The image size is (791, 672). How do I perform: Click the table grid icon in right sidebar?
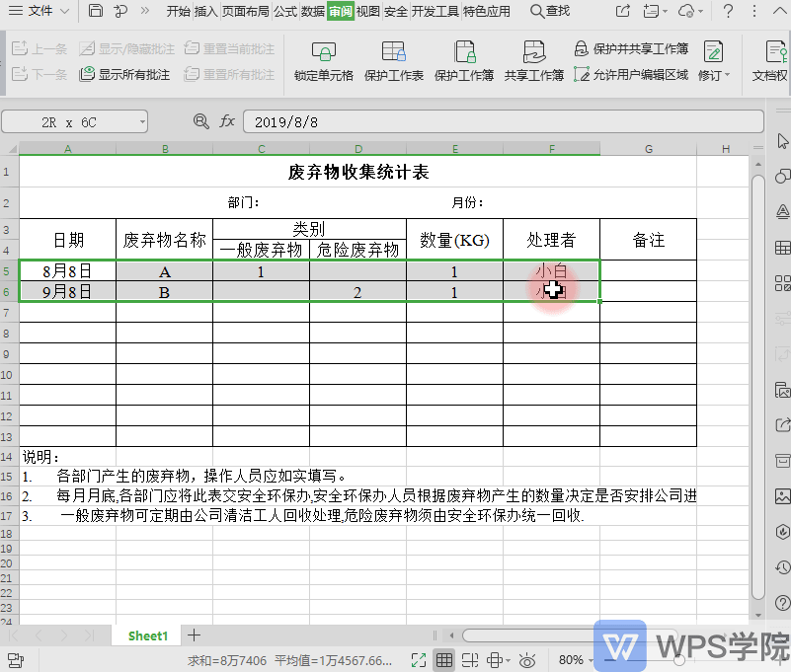click(782, 248)
